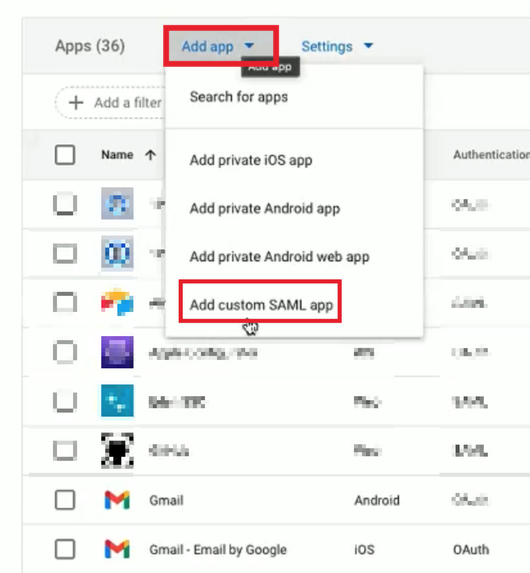Choose Search for apps menu entry
530x573 pixels.
[x=239, y=97]
